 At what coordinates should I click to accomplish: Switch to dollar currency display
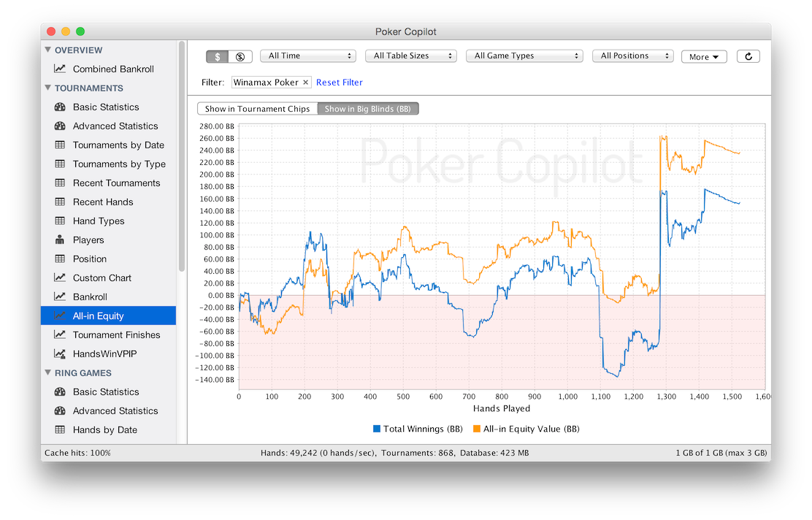pyautogui.click(x=218, y=56)
